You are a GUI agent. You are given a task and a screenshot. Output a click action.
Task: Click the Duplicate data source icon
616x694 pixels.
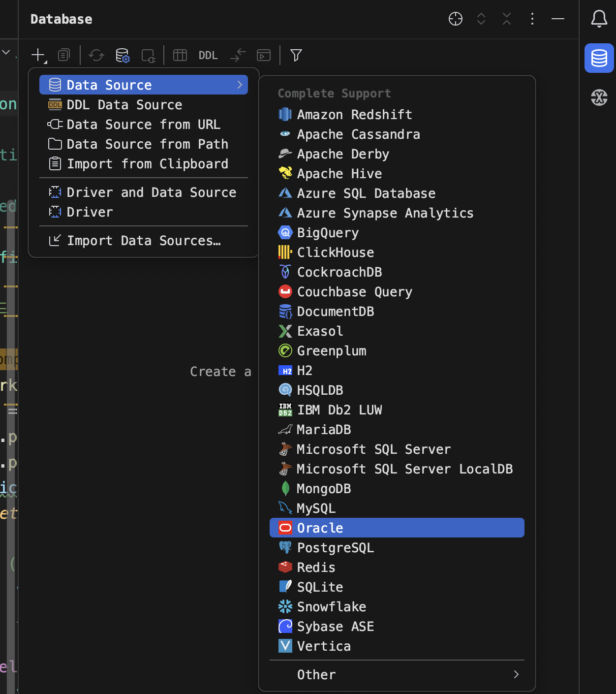64,55
